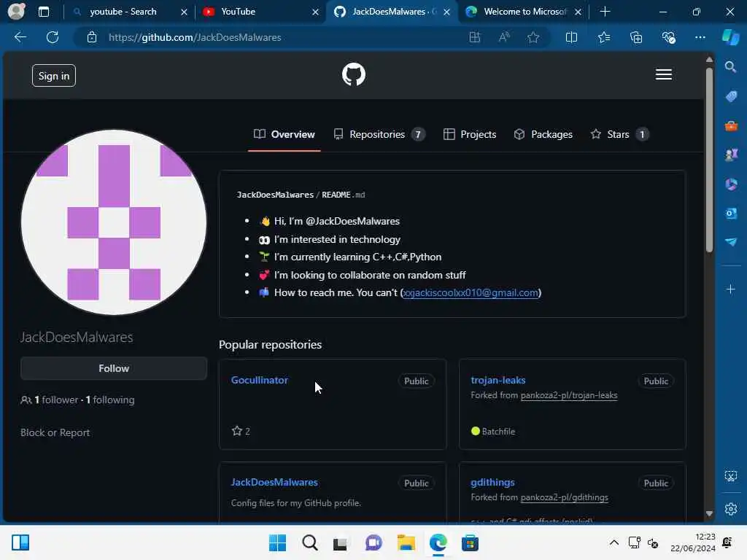747x560 pixels.
Task: Open the Windows Start menu
Action: pos(277,542)
